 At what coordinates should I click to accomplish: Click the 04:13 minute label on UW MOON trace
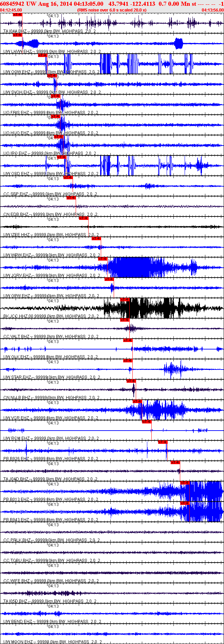click(x=53, y=627)
